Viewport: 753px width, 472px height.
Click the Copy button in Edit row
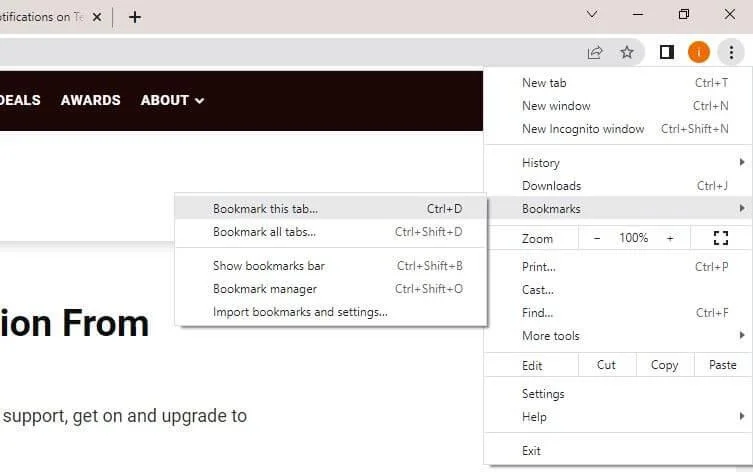pos(665,365)
